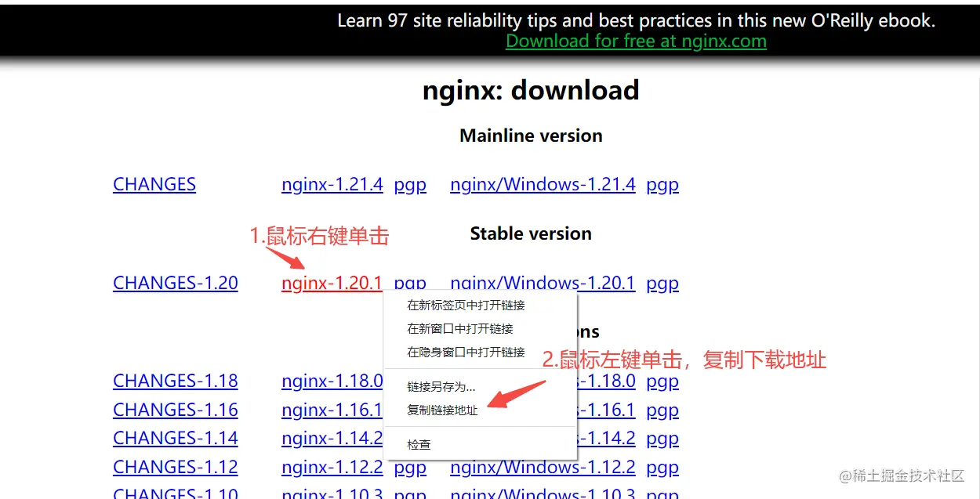Open pgp signature at end of 1.16.1 row
This screenshot has height=499, width=980.
pos(662,411)
